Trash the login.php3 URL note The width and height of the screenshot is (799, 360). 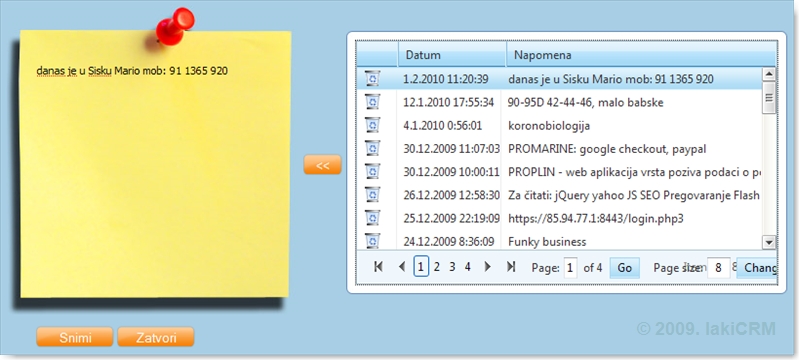pyautogui.click(x=372, y=218)
